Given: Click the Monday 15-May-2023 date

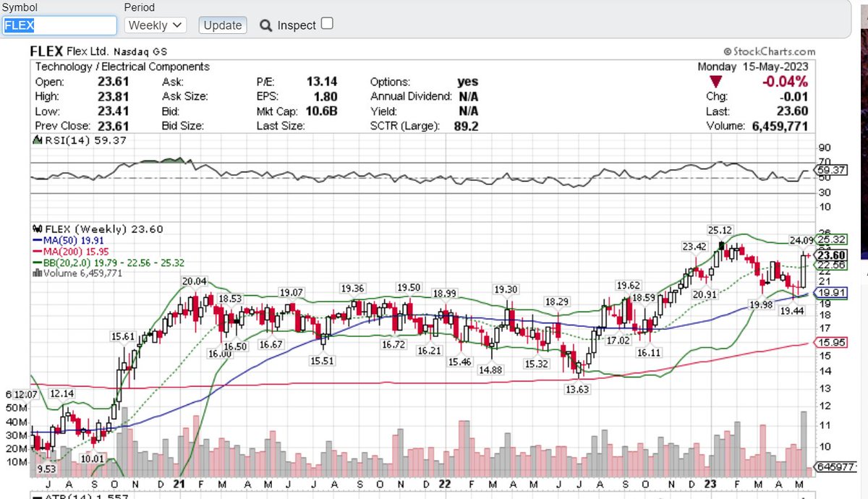Looking at the screenshot, I should 753,67.
